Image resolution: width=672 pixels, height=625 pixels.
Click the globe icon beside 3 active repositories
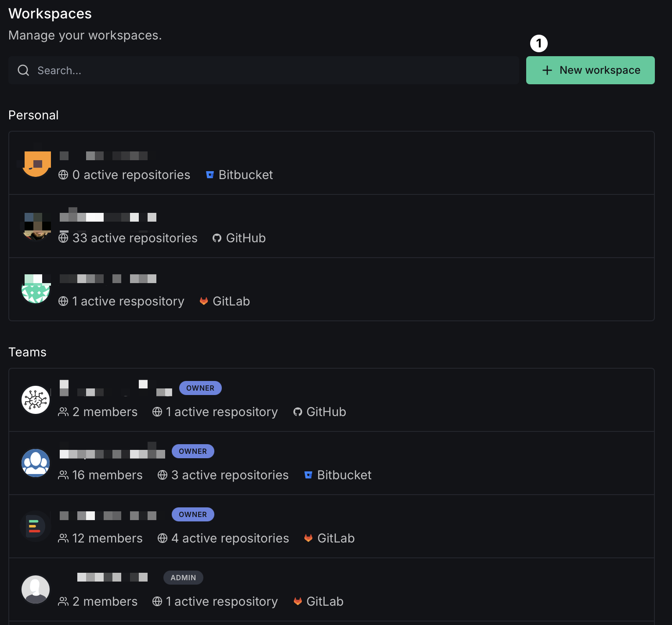click(x=163, y=475)
